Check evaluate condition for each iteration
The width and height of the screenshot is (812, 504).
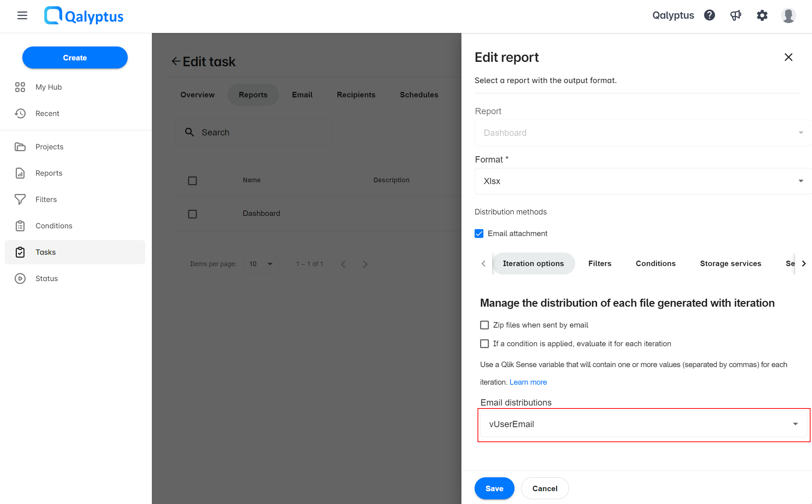click(x=484, y=343)
